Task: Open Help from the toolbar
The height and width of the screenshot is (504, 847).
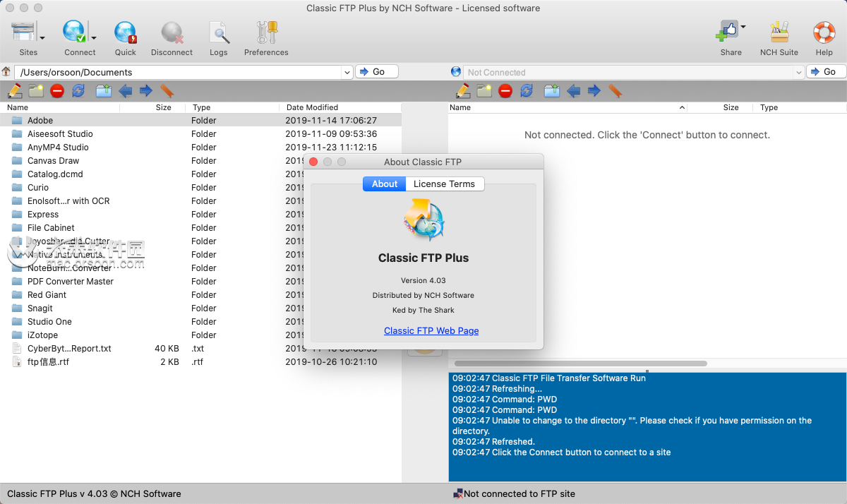Action: [x=824, y=32]
